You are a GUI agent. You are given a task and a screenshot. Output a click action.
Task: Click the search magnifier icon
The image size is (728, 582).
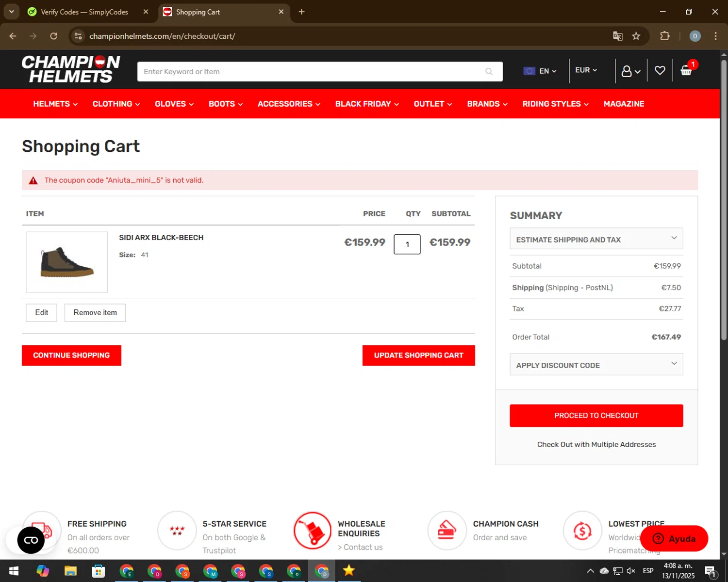coord(489,72)
